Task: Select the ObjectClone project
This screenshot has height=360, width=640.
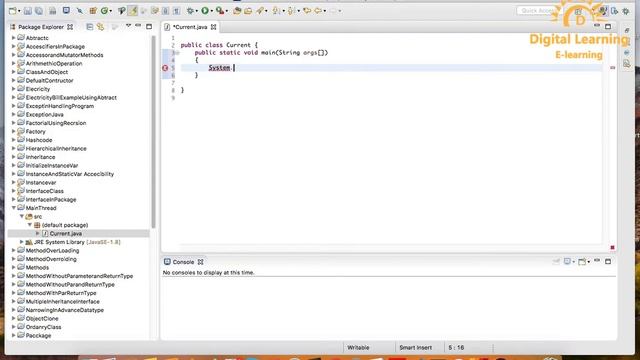Action: tap(42, 318)
